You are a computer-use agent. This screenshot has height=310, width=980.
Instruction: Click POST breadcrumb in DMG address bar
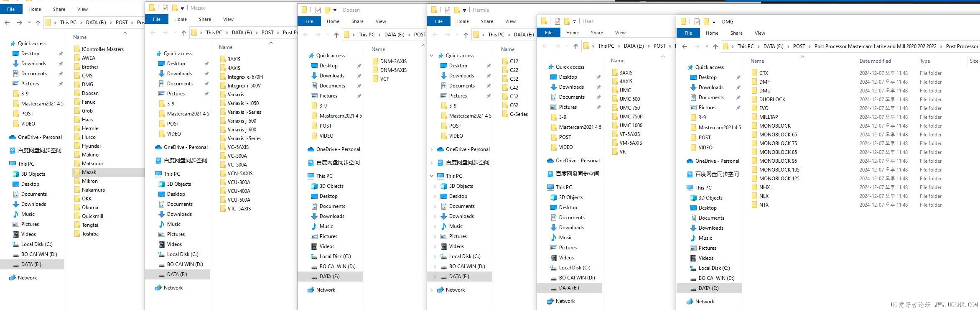click(x=799, y=46)
